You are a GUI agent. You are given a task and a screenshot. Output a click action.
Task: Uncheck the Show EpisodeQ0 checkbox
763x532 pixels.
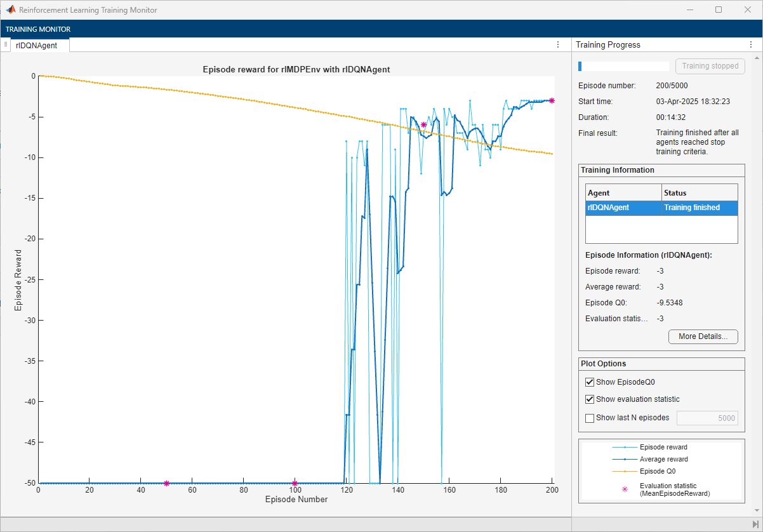pos(590,382)
